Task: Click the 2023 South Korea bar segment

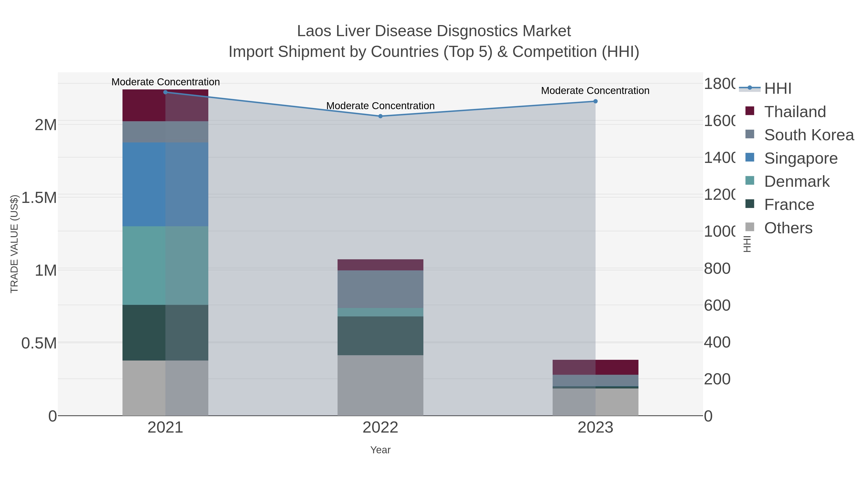Action: [x=595, y=381]
